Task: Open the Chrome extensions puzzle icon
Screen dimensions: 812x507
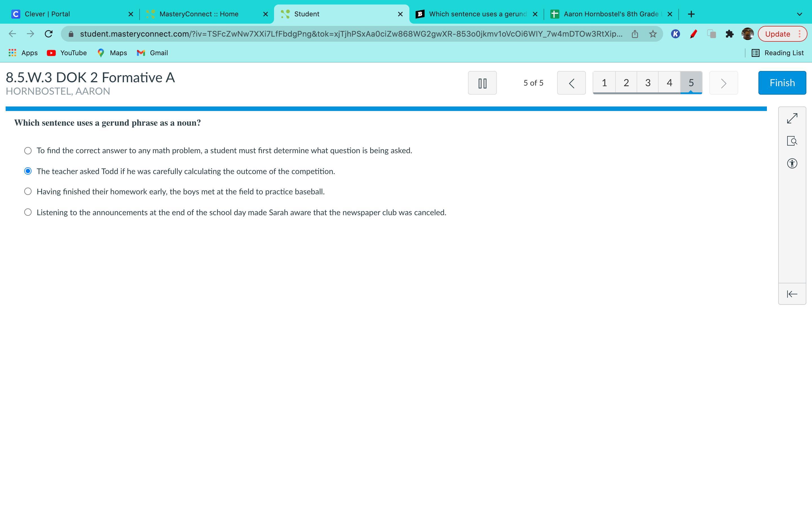Action: pos(729,34)
